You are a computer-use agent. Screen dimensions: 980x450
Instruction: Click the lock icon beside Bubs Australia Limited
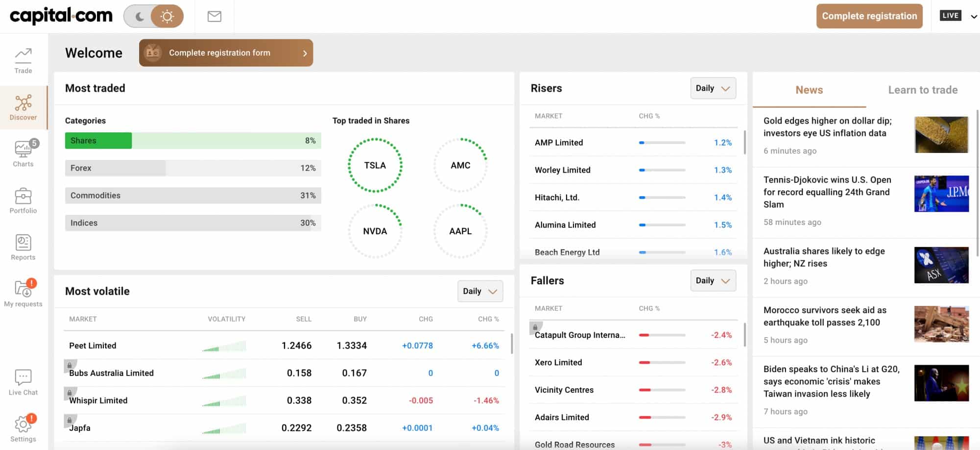(x=70, y=365)
